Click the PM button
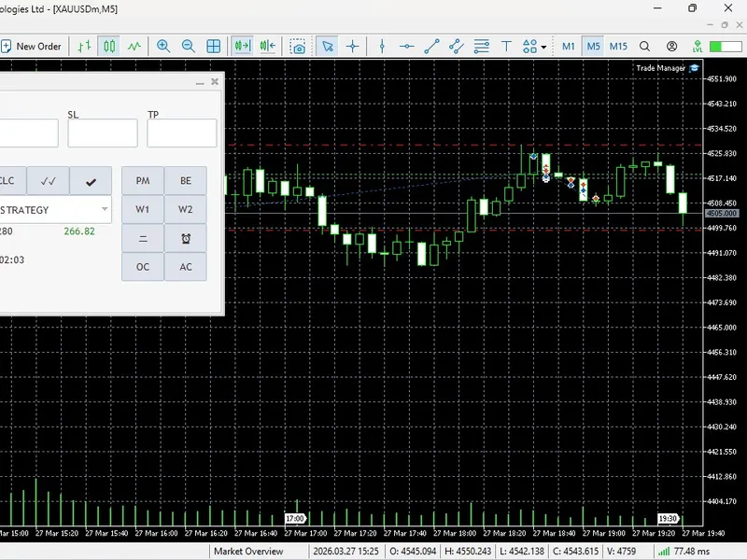Image resolution: width=747 pixels, height=560 pixels. pyautogui.click(x=143, y=181)
